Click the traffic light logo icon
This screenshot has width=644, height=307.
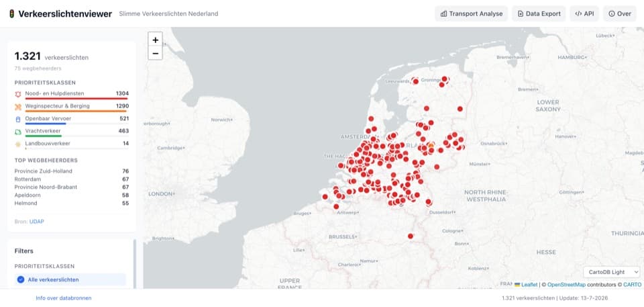11,13
